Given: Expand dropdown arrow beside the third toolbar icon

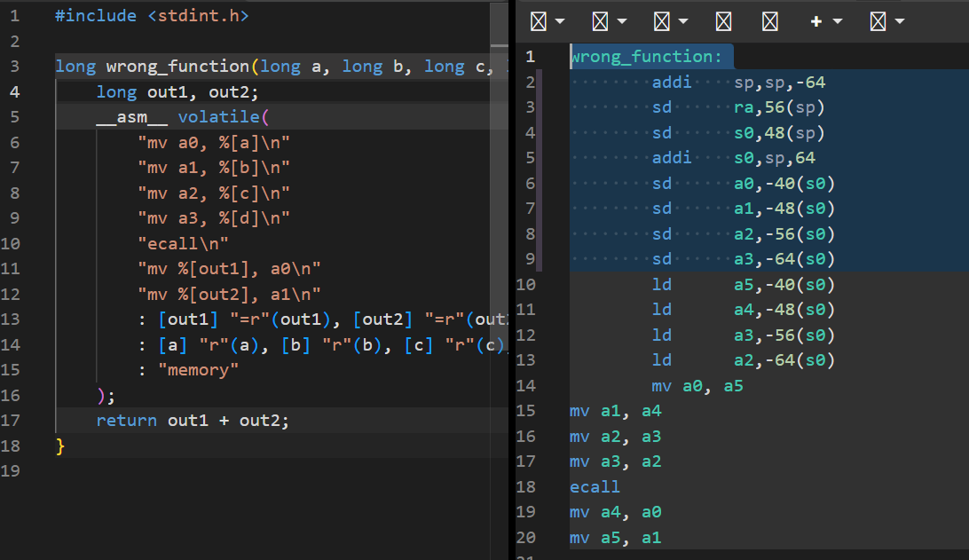Looking at the screenshot, I should click(x=683, y=21).
